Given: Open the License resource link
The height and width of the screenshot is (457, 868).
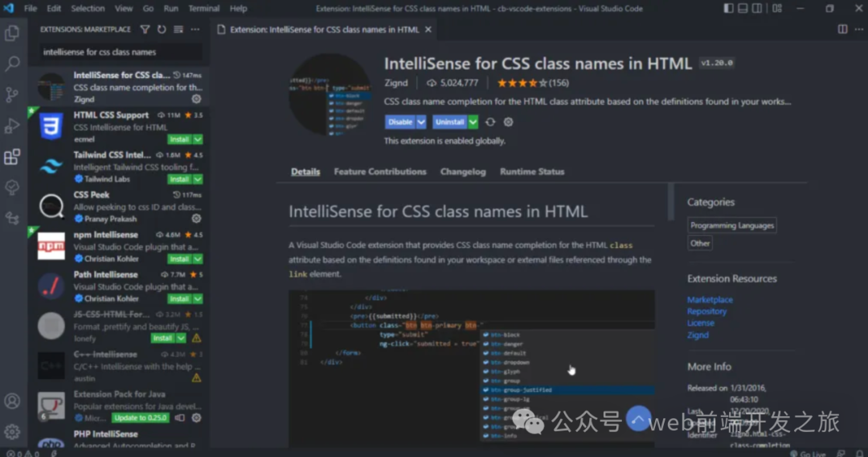Looking at the screenshot, I should pos(701,323).
